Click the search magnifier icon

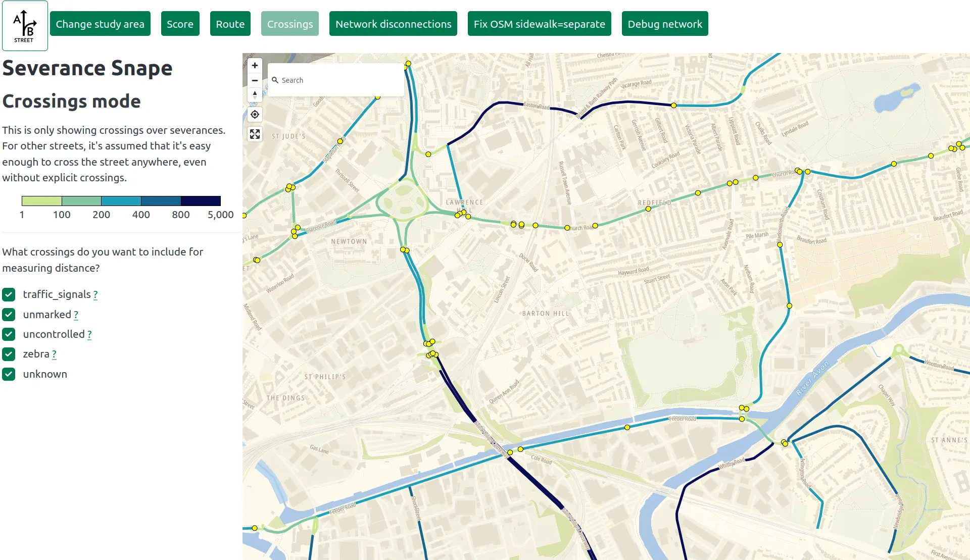275,80
